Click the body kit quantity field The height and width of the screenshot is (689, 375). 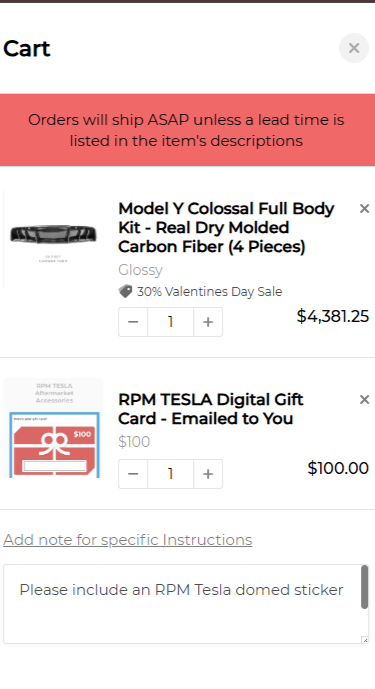pos(171,322)
